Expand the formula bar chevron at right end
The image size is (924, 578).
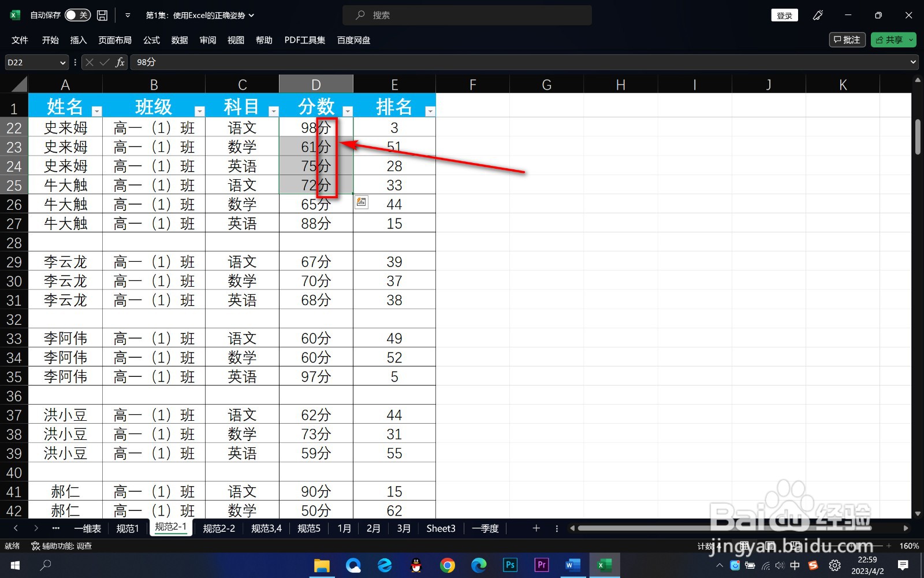click(913, 62)
